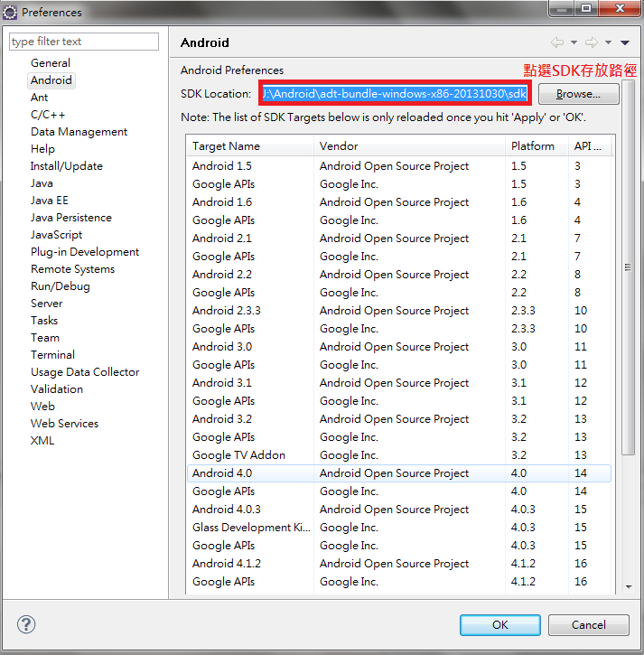Select the Android 2.1 target row
644x655 pixels.
[399, 239]
